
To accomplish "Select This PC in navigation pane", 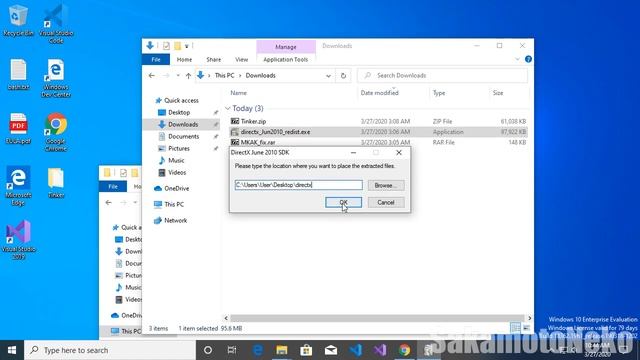I will pyautogui.click(x=174, y=204).
